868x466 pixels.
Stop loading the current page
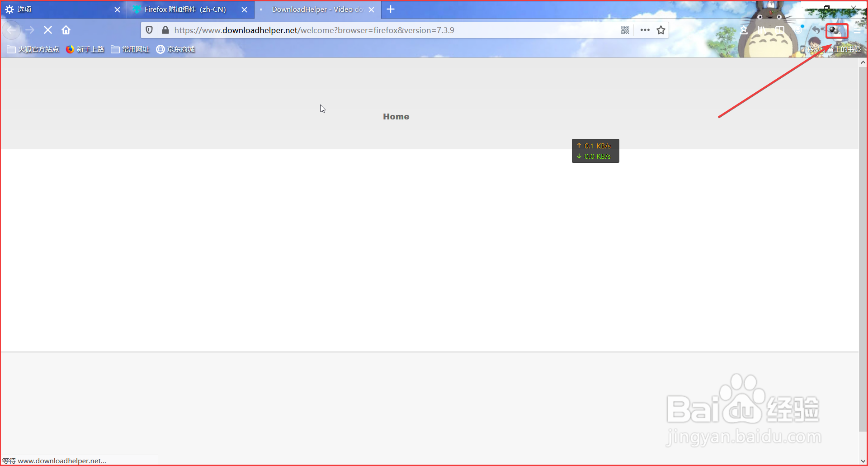coord(48,30)
